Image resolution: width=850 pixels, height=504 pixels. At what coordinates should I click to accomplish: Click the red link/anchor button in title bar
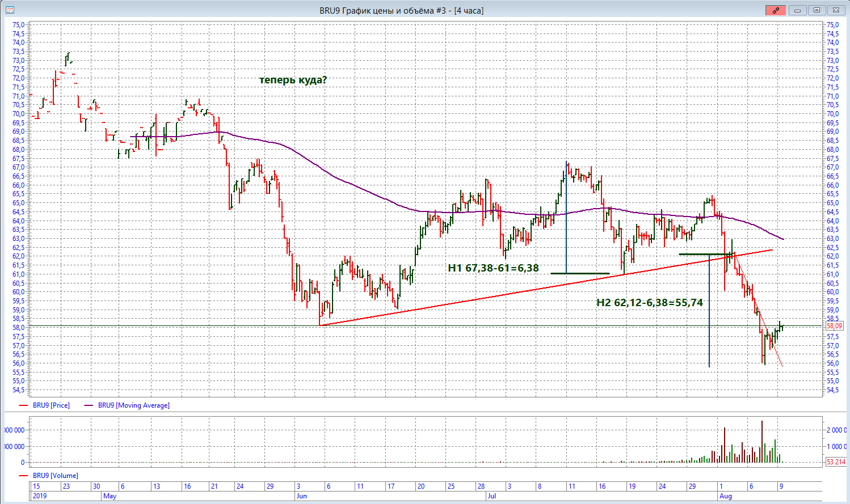click(776, 10)
